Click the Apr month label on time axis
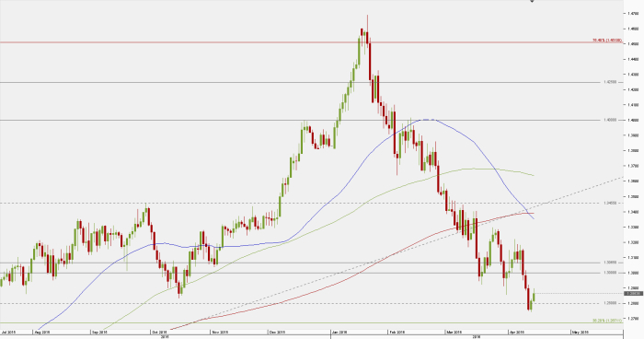 517,332
